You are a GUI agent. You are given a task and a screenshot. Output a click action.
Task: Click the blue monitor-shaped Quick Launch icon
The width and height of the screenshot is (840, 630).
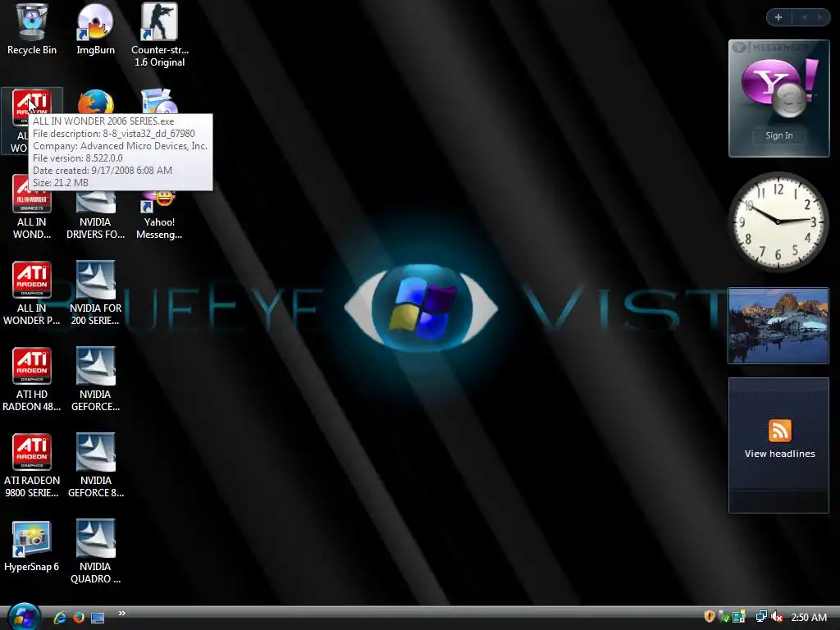coord(98,619)
